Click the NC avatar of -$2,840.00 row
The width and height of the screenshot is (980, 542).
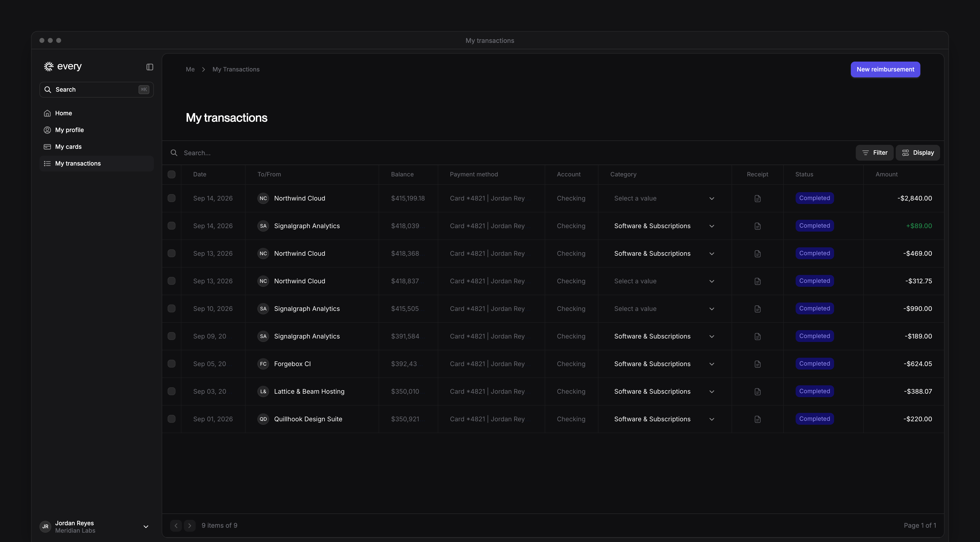coord(263,198)
